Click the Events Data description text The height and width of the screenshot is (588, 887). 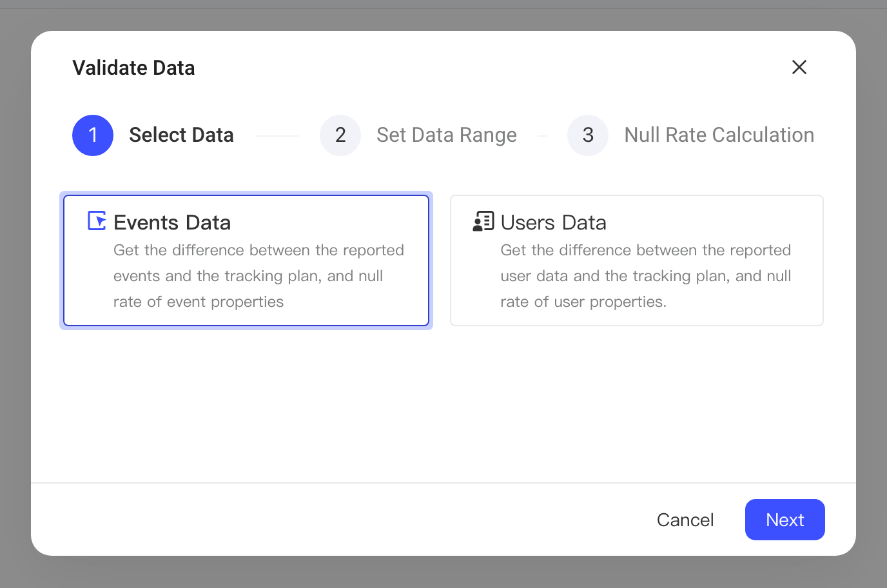(259, 276)
